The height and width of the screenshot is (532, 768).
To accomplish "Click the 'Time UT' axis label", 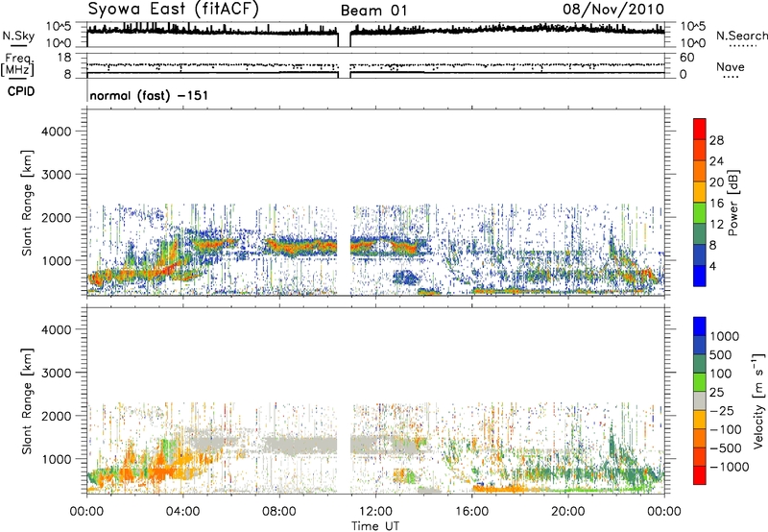I will 375,526.
